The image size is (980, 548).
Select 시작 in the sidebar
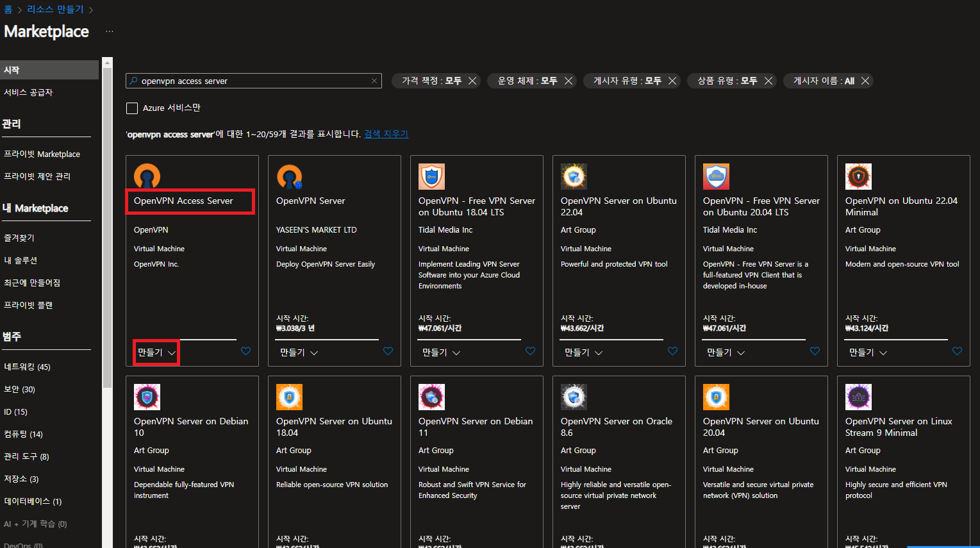(49, 70)
